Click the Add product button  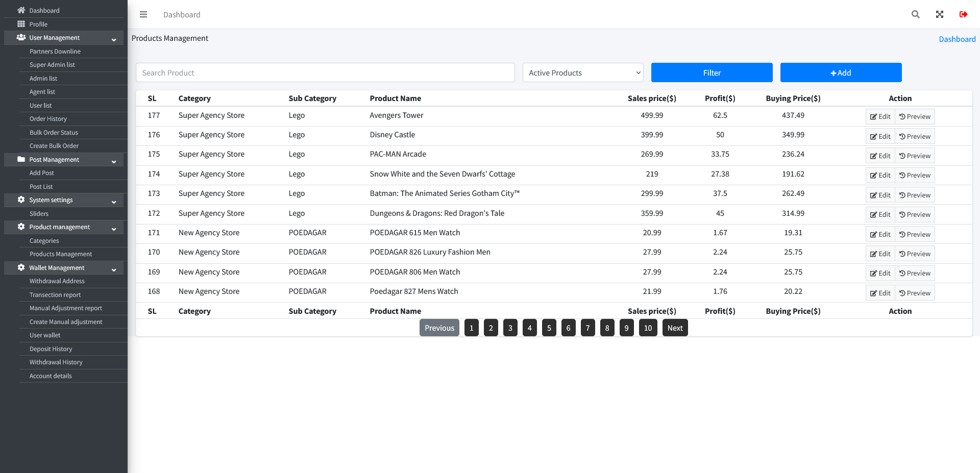point(841,72)
